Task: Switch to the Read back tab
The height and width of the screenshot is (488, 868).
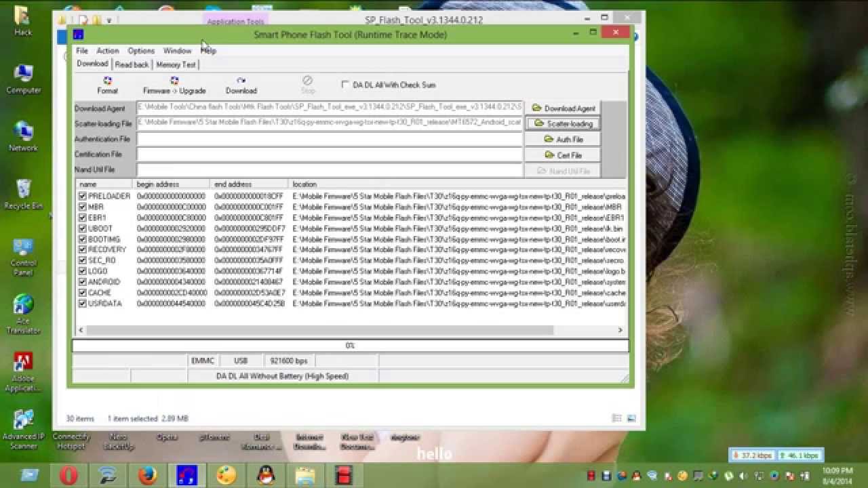Action: point(132,64)
